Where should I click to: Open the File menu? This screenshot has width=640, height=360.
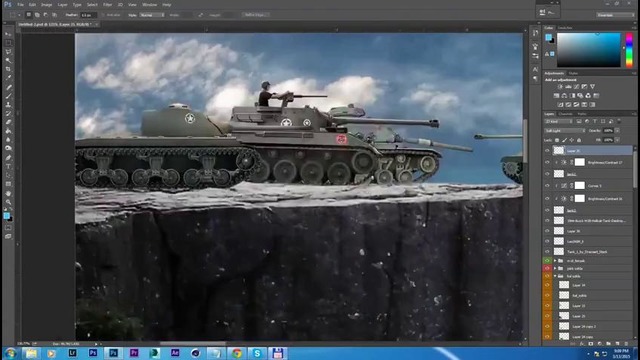(20, 5)
